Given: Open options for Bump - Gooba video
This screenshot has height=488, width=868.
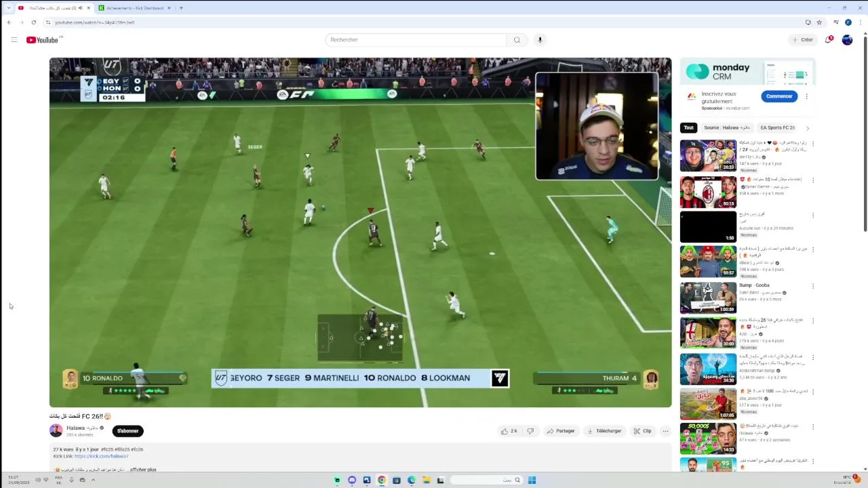Looking at the screenshot, I should 813,286.
